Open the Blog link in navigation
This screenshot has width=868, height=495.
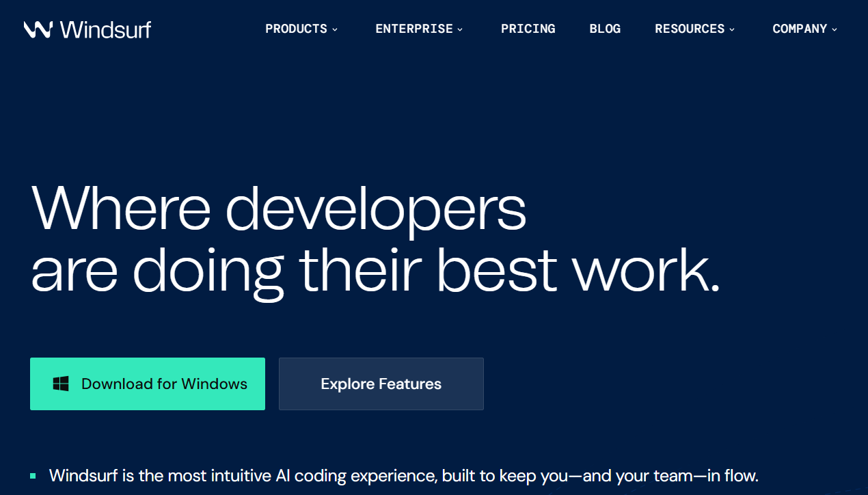605,29
